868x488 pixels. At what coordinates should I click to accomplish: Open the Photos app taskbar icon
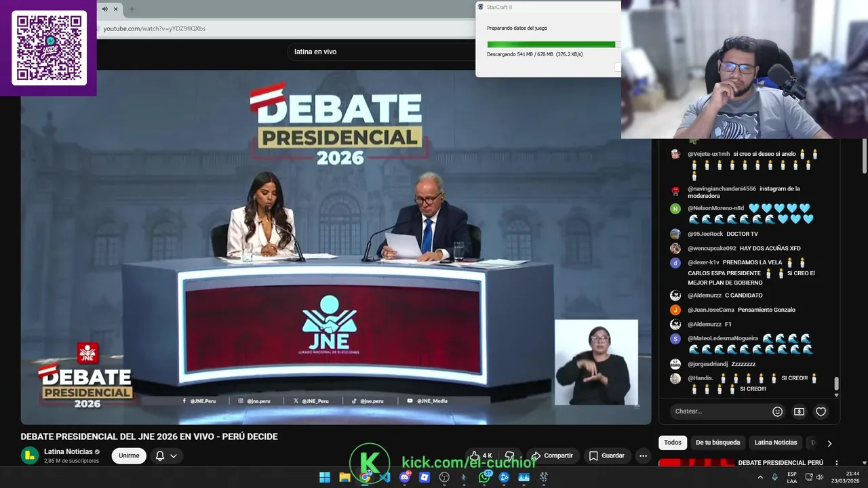click(524, 477)
